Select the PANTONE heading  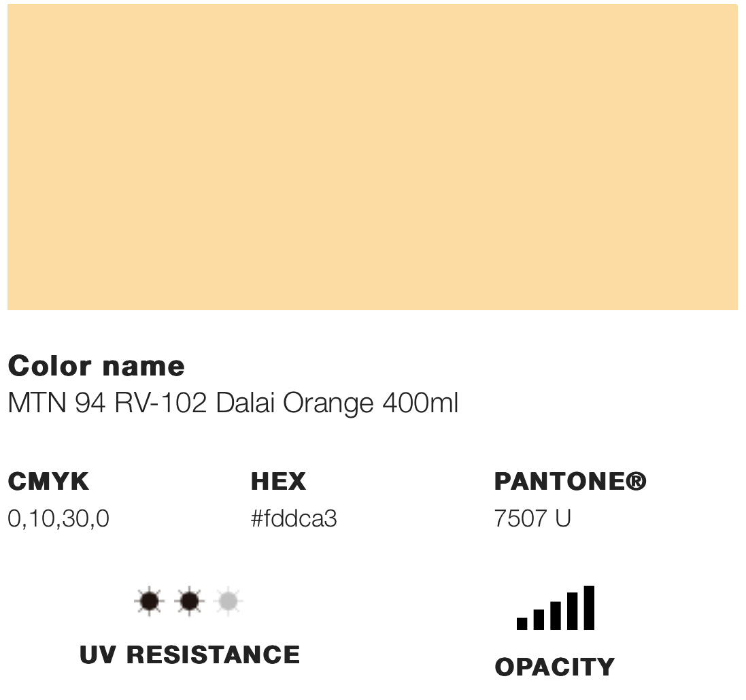coord(570,482)
